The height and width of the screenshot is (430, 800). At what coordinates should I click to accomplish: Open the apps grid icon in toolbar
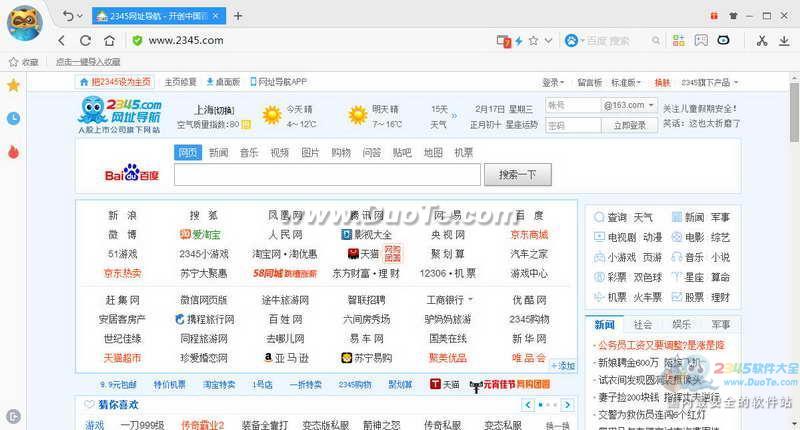coord(679,40)
